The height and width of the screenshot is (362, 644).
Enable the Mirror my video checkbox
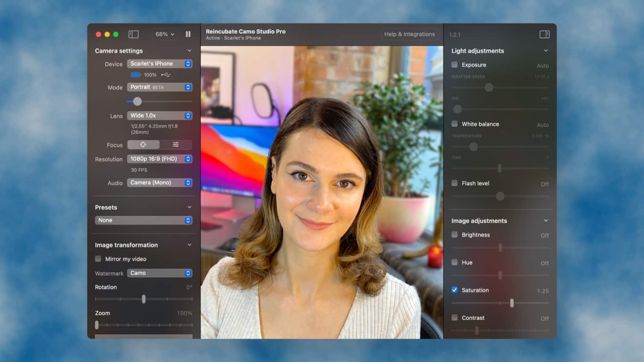98,259
